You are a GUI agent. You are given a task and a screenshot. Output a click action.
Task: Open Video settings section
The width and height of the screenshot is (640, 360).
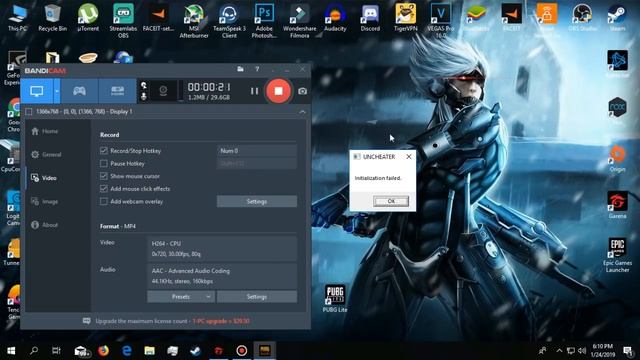(44, 178)
